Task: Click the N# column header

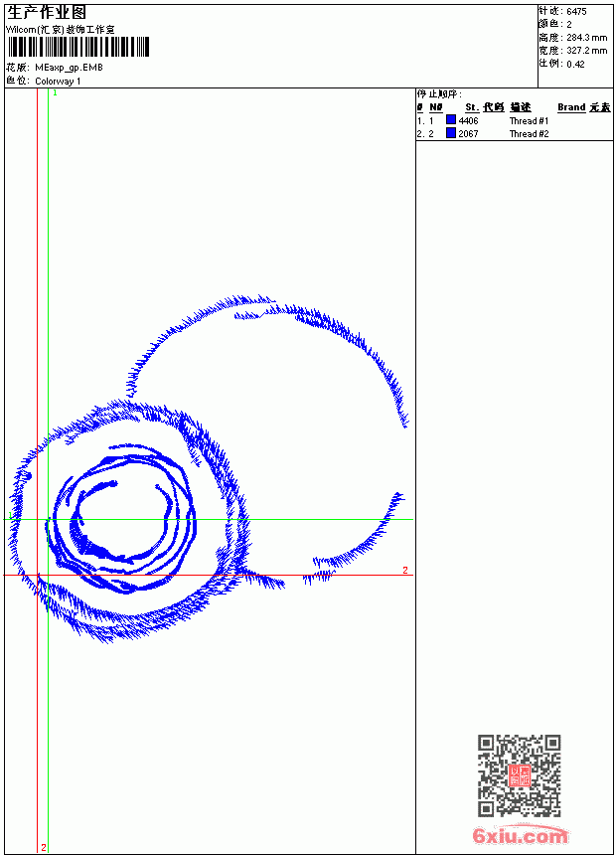Action: click(x=435, y=107)
